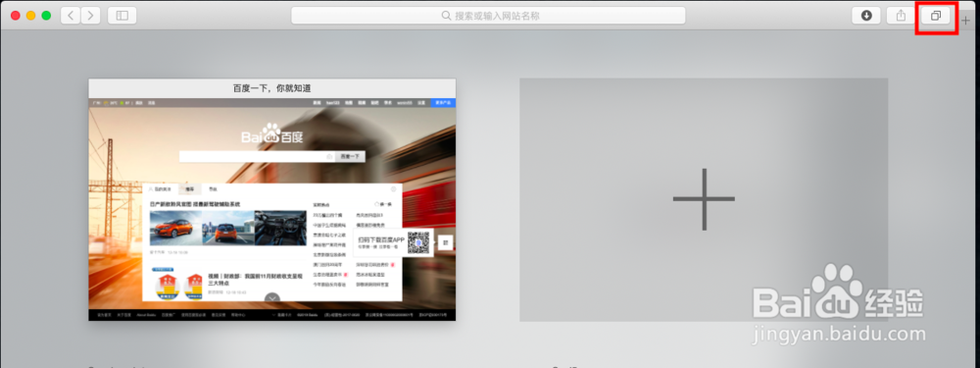Go back with the back arrow button
Image resolution: width=980 pixels, height=368 pixels.
click(x=71, y=16)
